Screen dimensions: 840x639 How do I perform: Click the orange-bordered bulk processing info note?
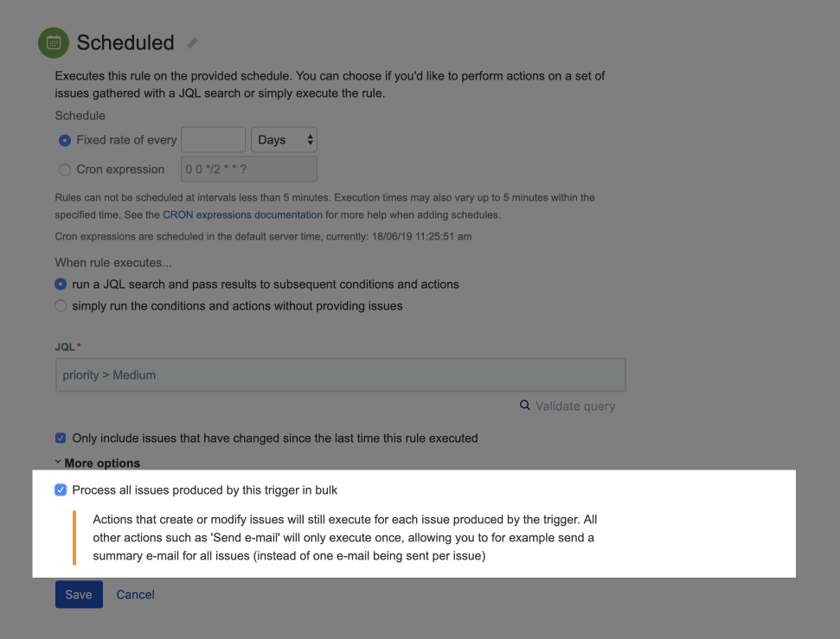[x=344, y=538]
